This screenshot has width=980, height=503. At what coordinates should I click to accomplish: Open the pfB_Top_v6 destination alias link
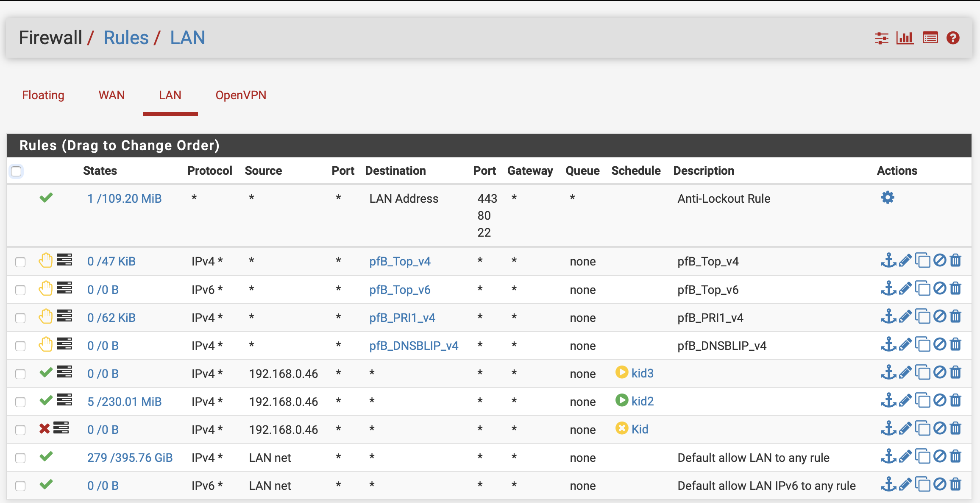click(400, 290)
